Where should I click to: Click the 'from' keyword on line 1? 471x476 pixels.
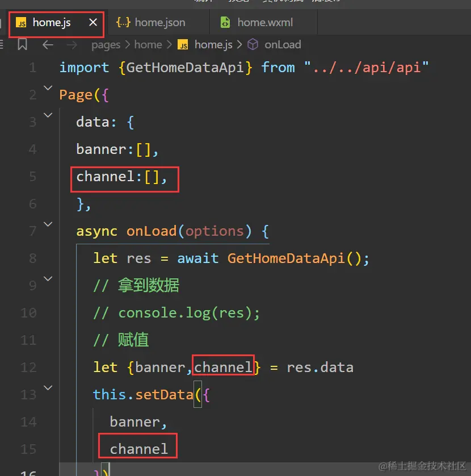(x=278, y=68)
